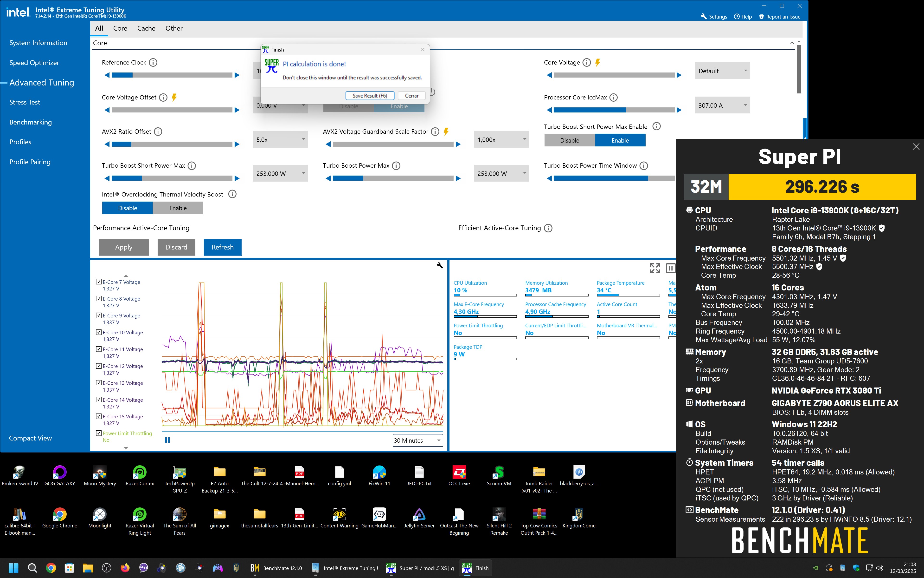Click the AVX2 Ratio Offset info icon
The image size is (924, 578).
[158, 131]
